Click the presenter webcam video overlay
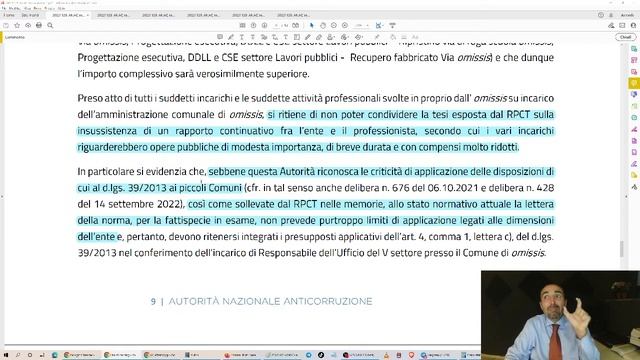640x360 pixels. click(x=560, y=315)
